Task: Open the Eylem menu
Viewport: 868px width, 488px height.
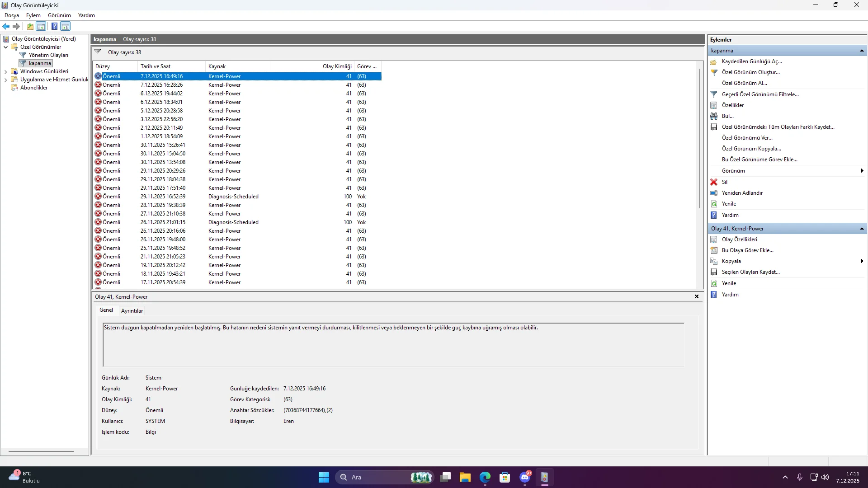Action: click(33, 15)
